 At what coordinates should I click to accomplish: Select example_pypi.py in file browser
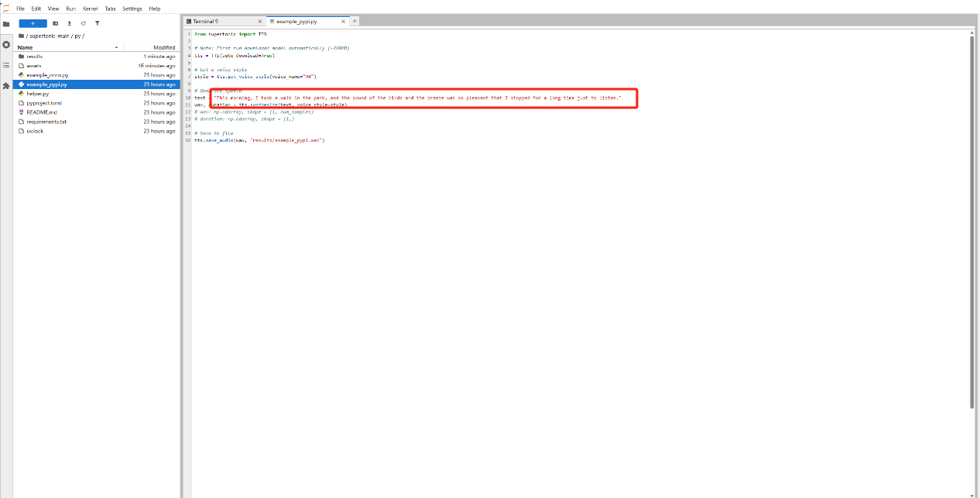(x=98, y=84)
